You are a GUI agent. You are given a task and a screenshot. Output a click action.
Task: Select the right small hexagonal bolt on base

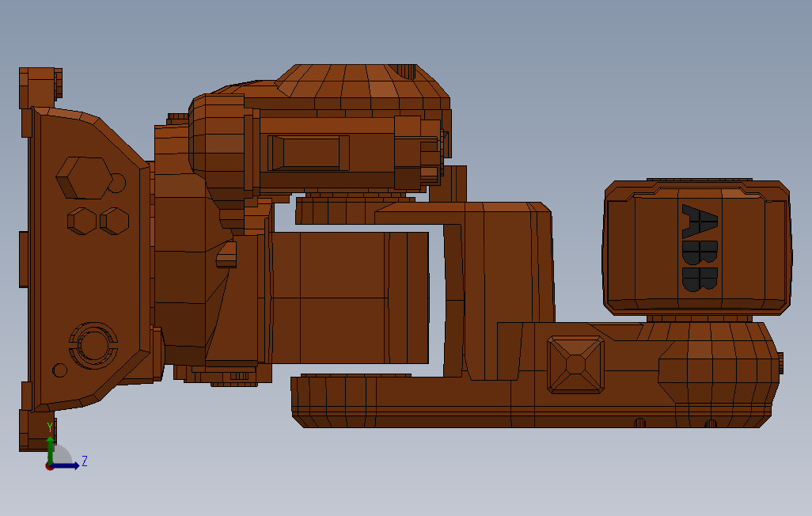114,222
